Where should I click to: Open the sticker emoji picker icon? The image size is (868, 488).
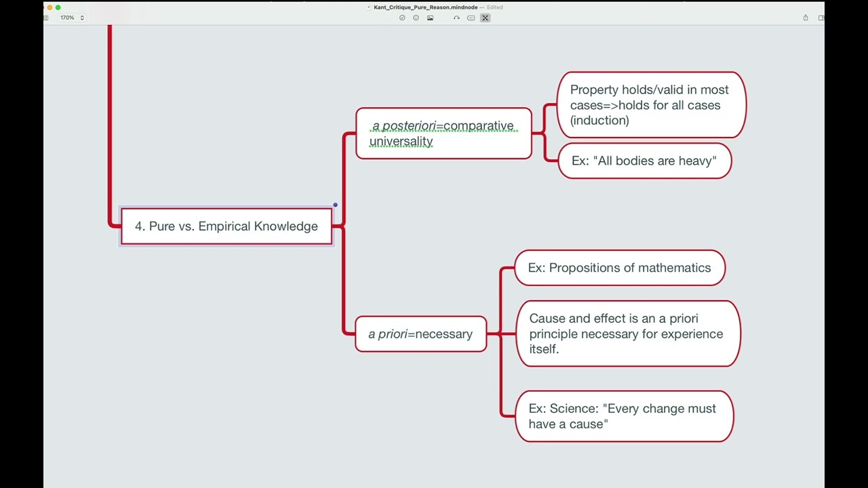pos(416,18)
